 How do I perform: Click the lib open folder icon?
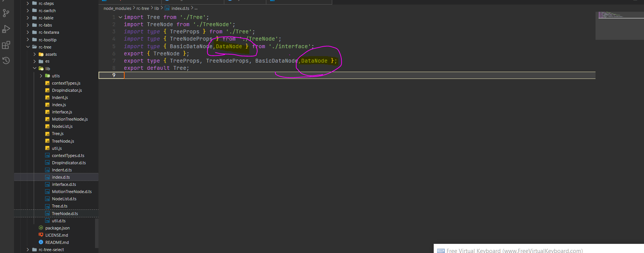(x=41, y=69)
